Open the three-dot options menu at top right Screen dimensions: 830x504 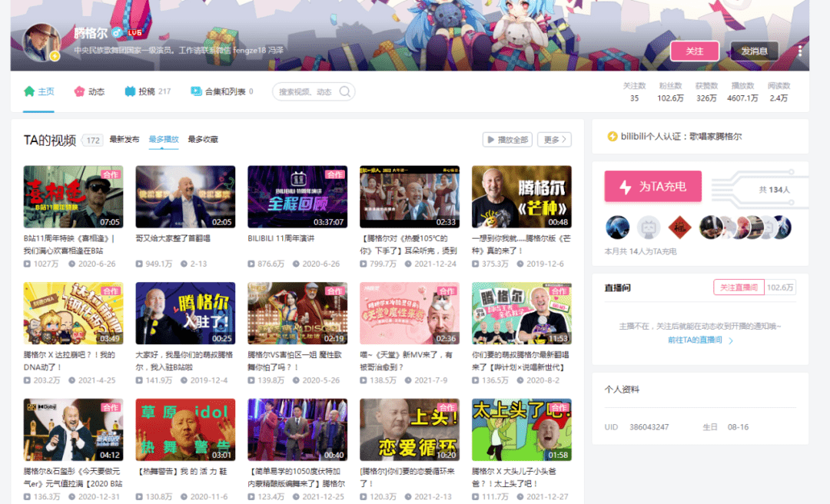800,50
